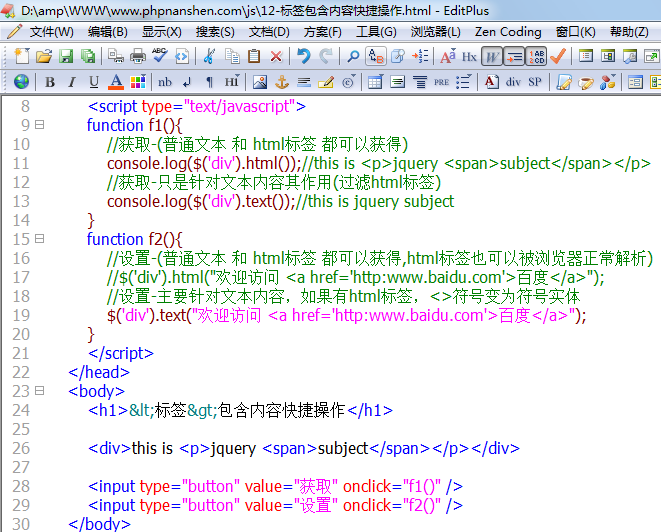Image resolution: width=661 pixels, height=532 pixels.
Task: Toggle line numbers button
Action: [536, 56]
